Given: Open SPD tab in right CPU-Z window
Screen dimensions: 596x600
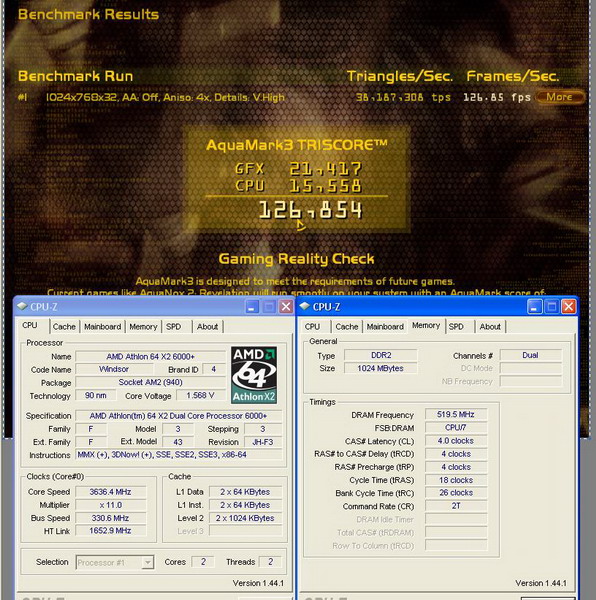Looking at the screenshot, I should [456, 327].
